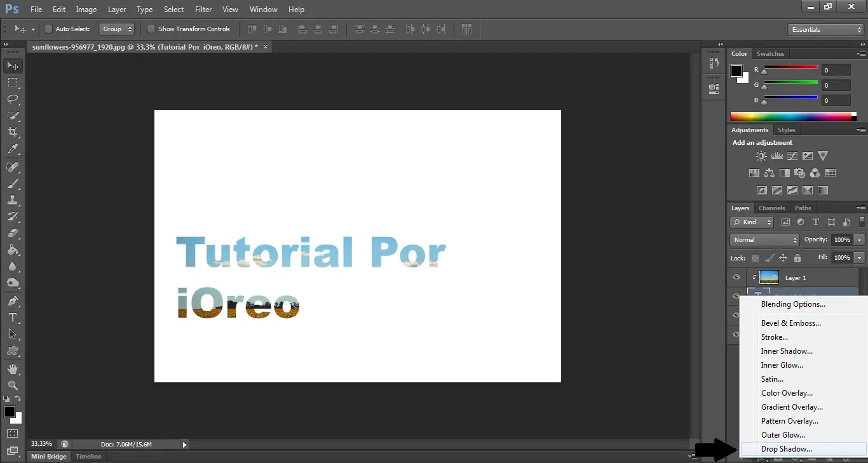Image resolution: width=868 pixels, height=463 pixels.
Task: Add an Exposure adjustment
Action: tap(808, 156)
